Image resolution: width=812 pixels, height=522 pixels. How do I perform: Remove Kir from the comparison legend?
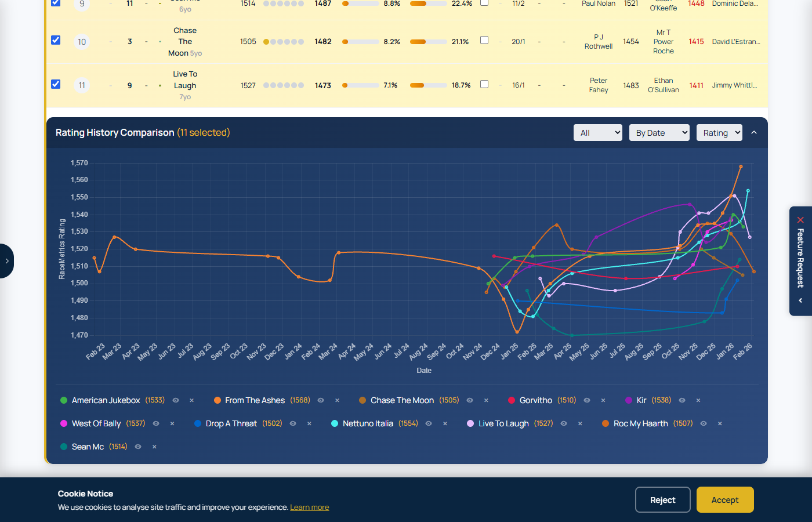(x=698, y=400)
